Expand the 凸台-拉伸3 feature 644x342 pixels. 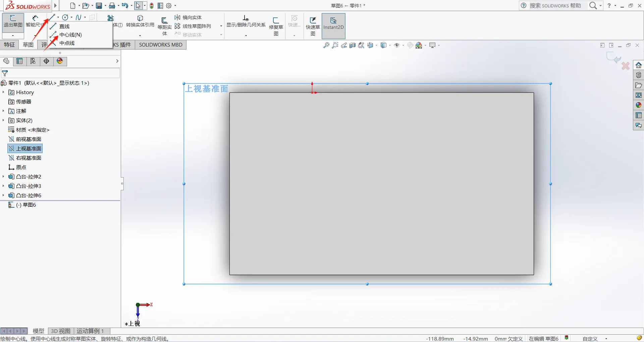[3, 186]
